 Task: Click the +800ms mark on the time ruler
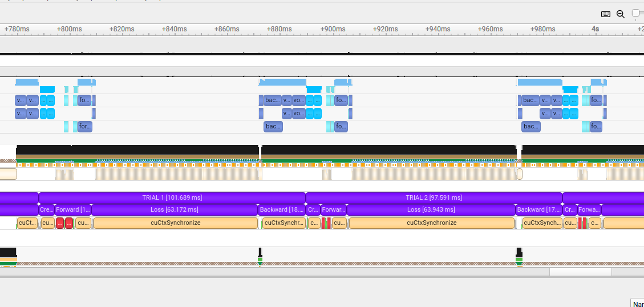tap(69, 29)
